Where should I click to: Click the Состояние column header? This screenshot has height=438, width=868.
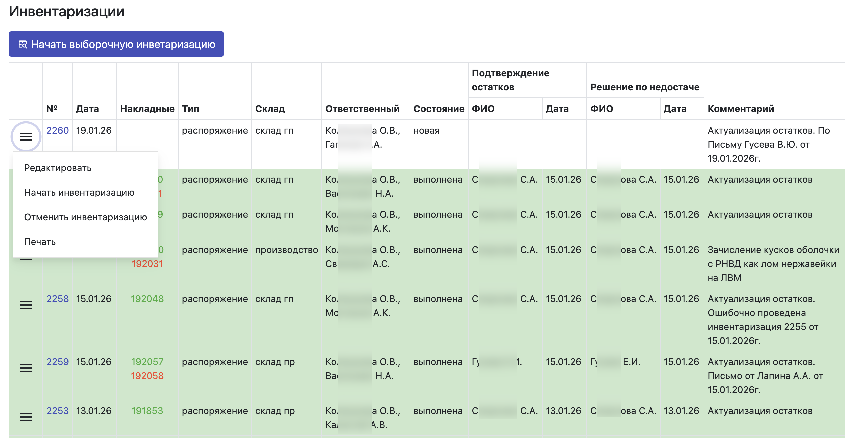[x=438, y=108]
